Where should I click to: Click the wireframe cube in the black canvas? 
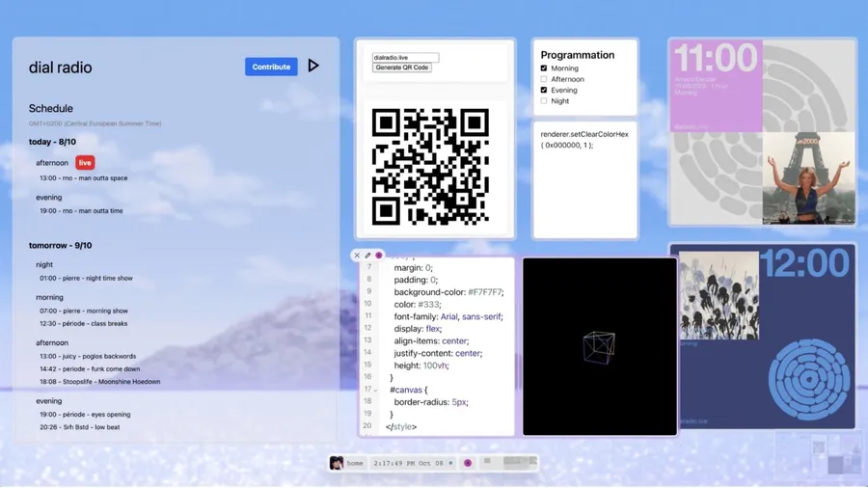click(599, 347)
